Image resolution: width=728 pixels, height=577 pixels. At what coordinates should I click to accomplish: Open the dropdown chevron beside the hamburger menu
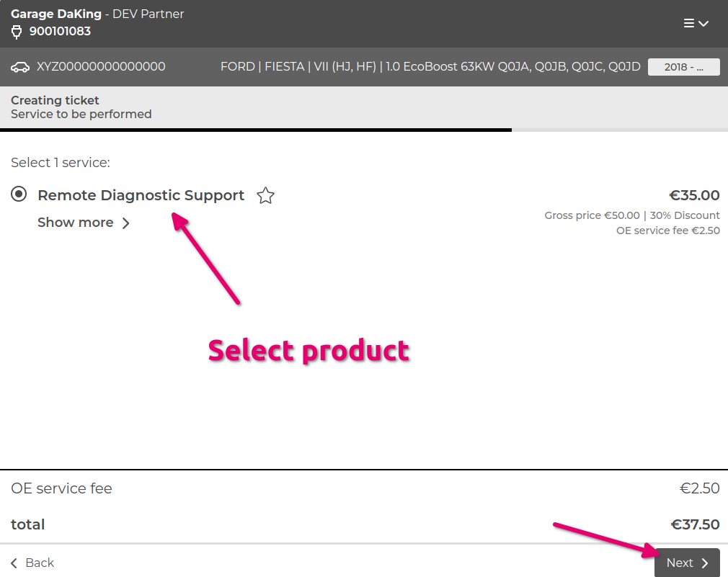click(x=703, y=22)
